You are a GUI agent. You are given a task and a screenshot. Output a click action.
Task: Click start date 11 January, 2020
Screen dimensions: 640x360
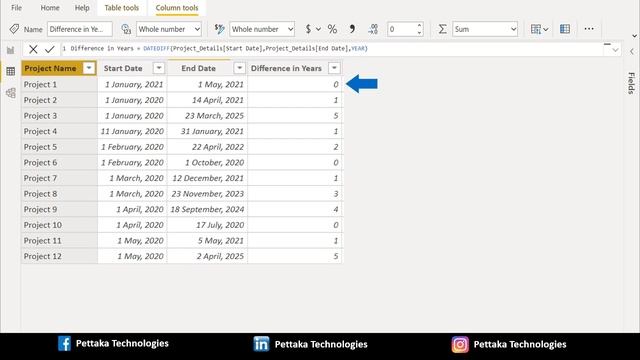tap(132, 131)
